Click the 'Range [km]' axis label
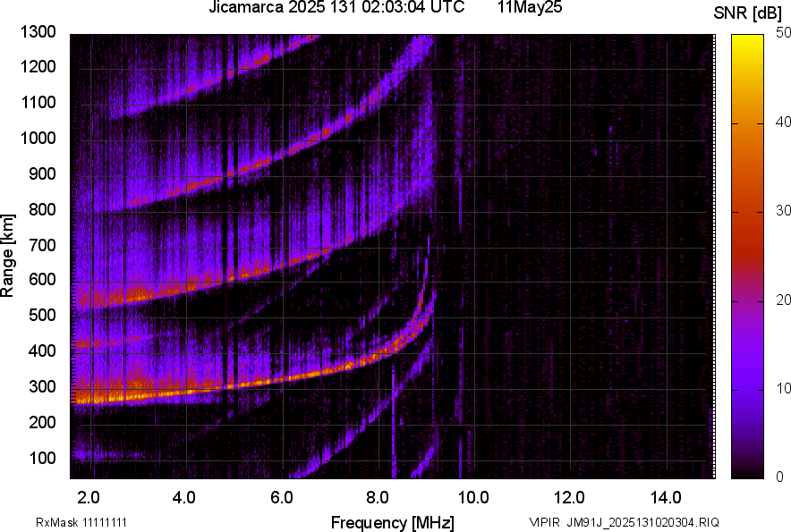 pyautogui.click(x=7, y=256)
